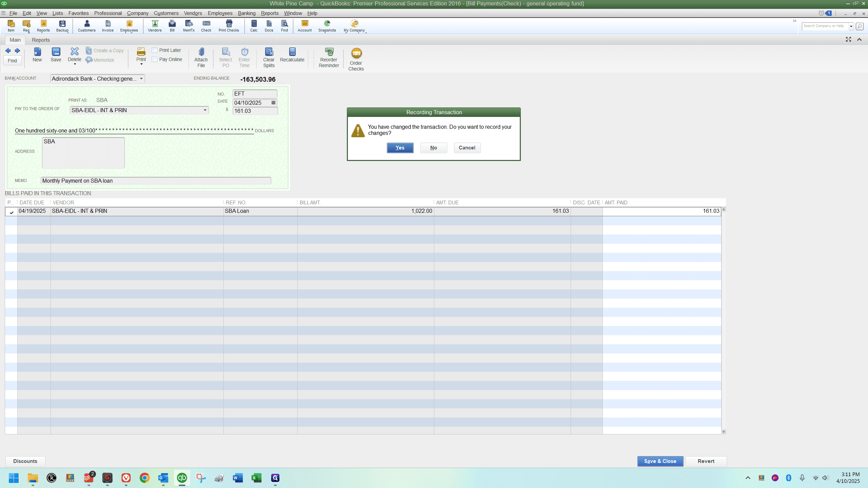Open the date calendar picker
The image size is (868, 488).
274,103
